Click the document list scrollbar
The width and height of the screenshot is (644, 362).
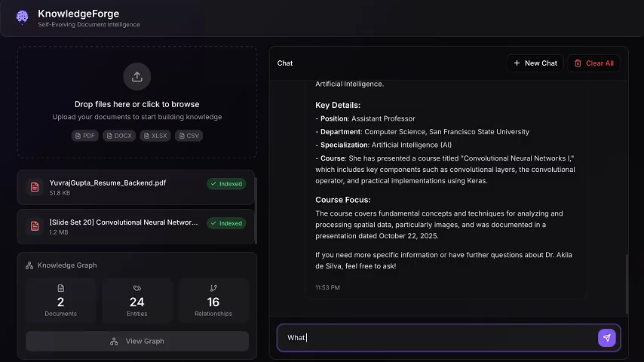click(256, 210)
